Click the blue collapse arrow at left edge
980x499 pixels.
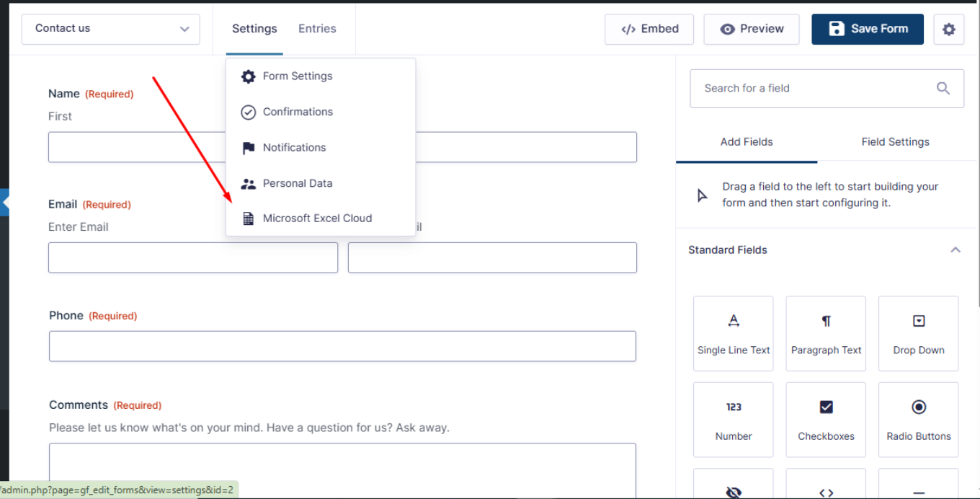[5, 203]
